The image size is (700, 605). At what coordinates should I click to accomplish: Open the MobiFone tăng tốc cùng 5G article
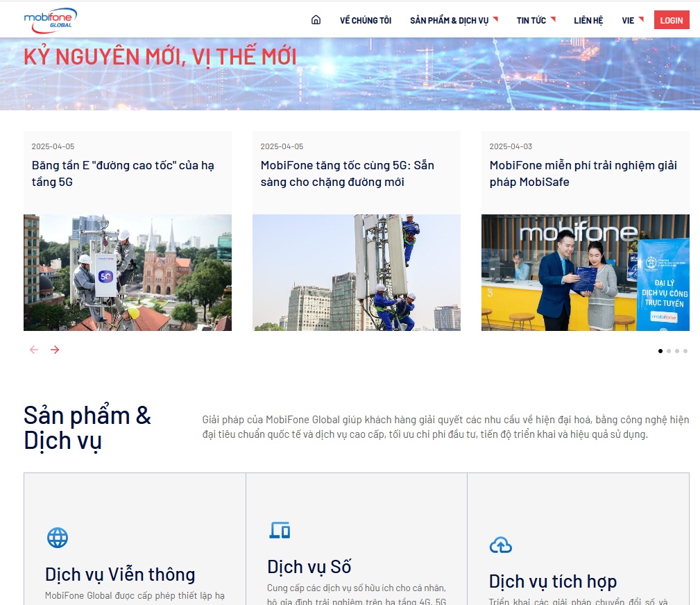point(348,173)
